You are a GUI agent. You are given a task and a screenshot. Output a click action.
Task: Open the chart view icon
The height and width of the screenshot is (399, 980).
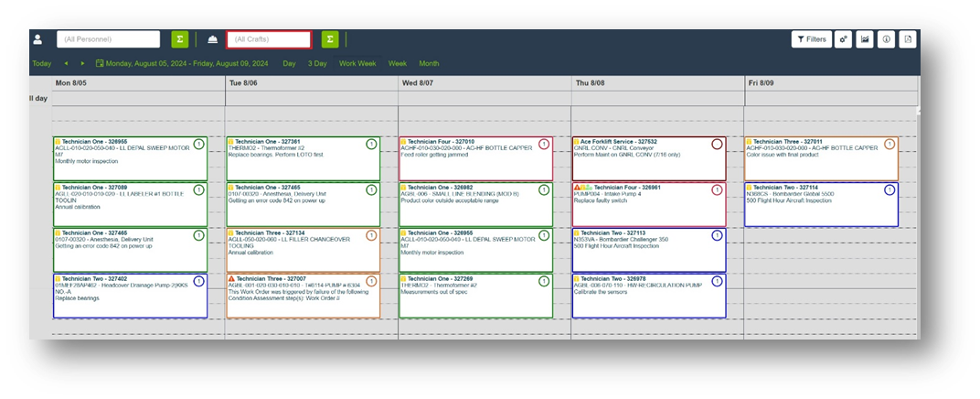point(864,39)
